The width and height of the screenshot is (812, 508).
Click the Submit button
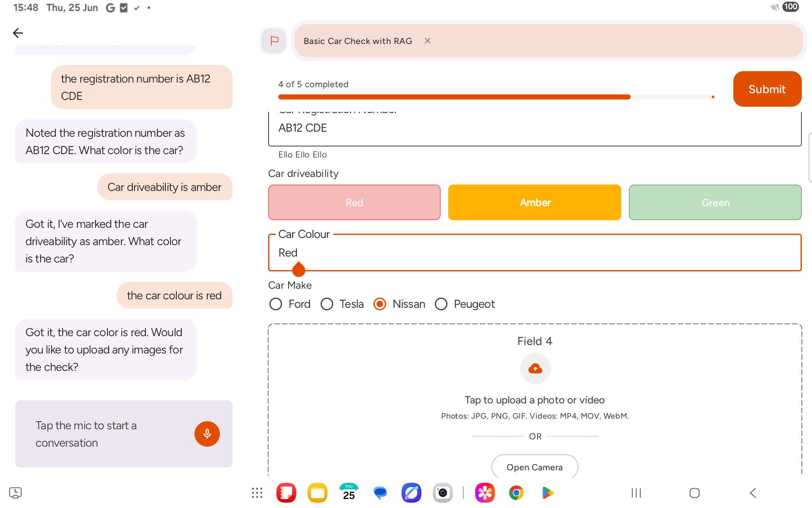point(767,89)
